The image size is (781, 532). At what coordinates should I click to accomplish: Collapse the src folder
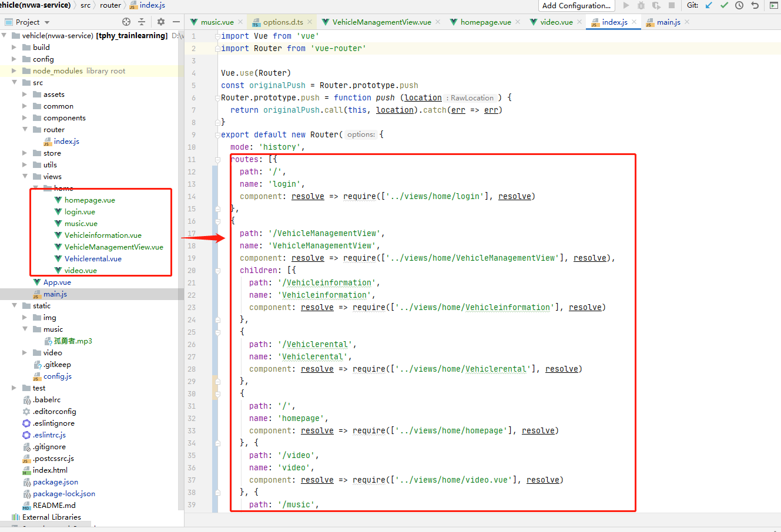click(14, 83)
